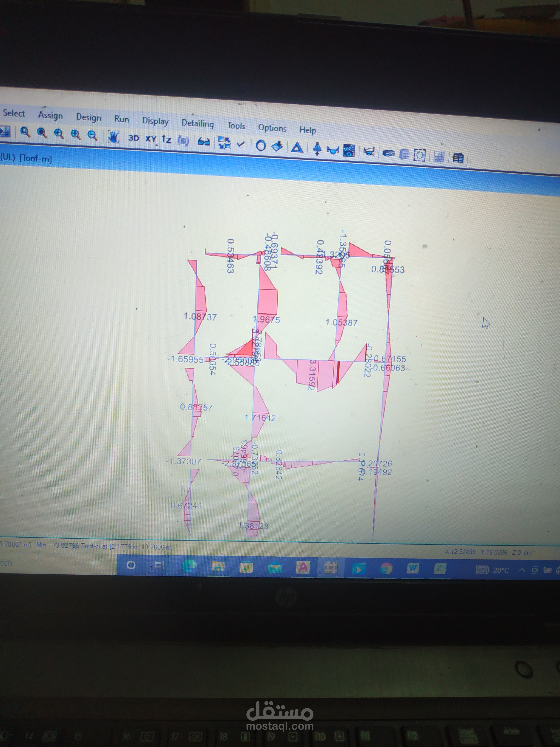
Task: Open the Run menu
Action: 122,119
